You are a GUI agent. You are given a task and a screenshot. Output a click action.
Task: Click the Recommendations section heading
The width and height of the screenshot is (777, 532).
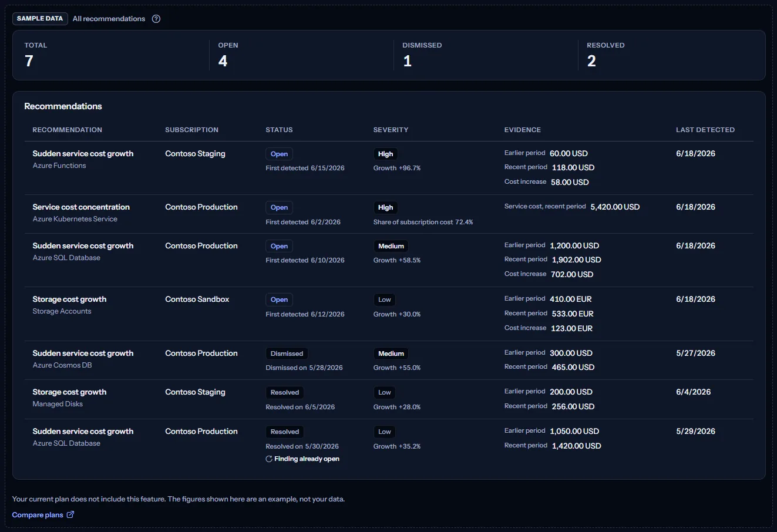coord(63,106)
